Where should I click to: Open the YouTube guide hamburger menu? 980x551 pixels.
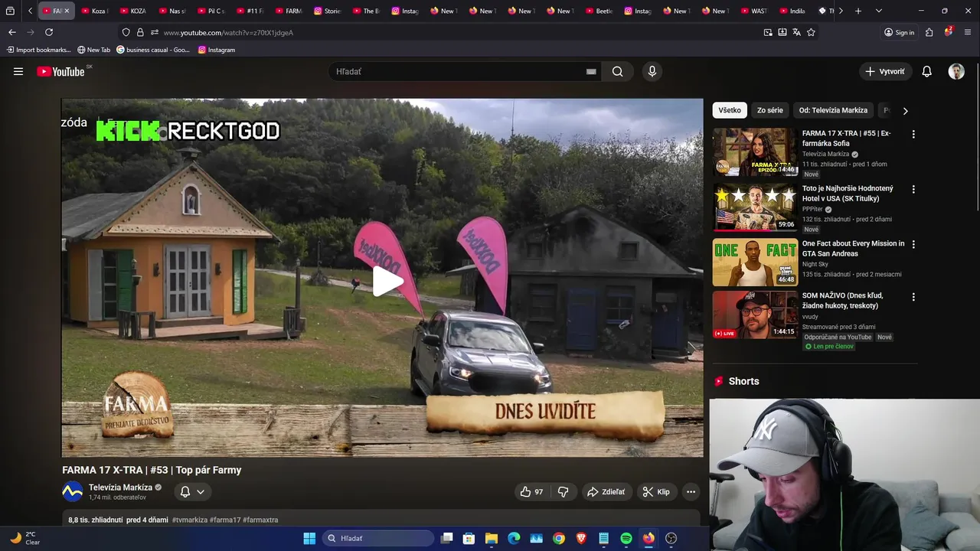tap(18, 71)
